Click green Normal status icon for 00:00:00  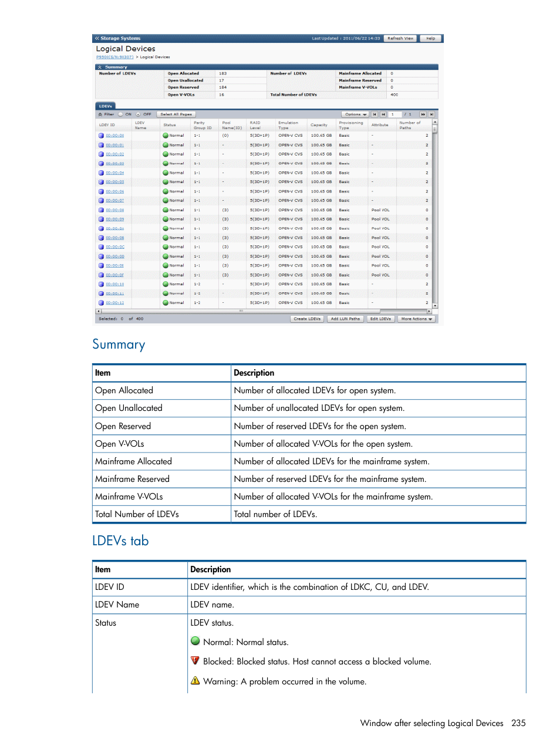coord(166,136)
